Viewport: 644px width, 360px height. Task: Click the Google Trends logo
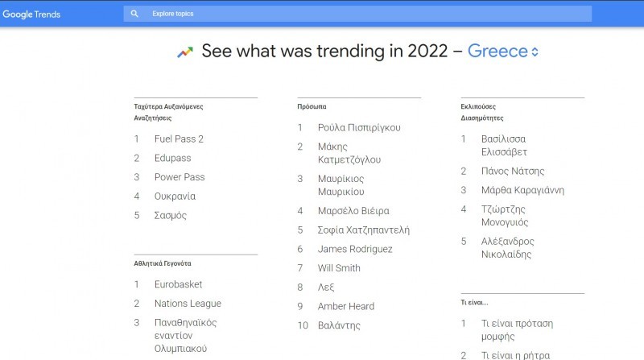(x=31, y=14)
